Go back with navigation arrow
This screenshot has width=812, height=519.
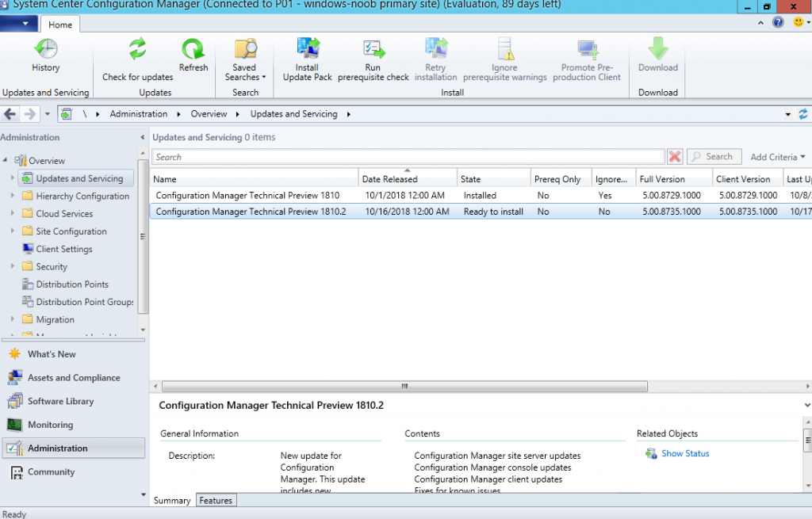[10, 114]
